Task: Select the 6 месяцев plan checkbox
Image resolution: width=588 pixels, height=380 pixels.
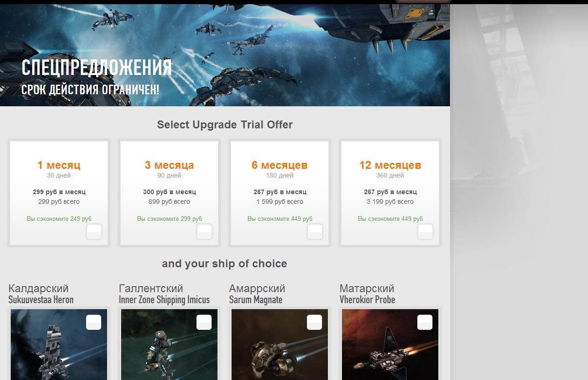Action: pyautogui.click(x=315, y=232)
